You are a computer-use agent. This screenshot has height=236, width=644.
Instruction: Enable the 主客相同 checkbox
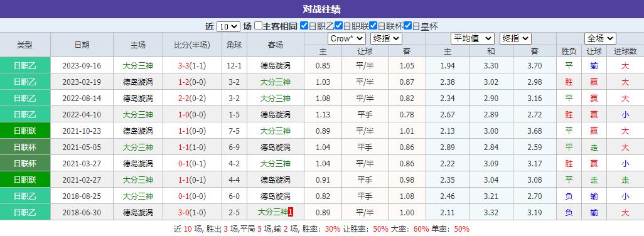click(258, 26)
